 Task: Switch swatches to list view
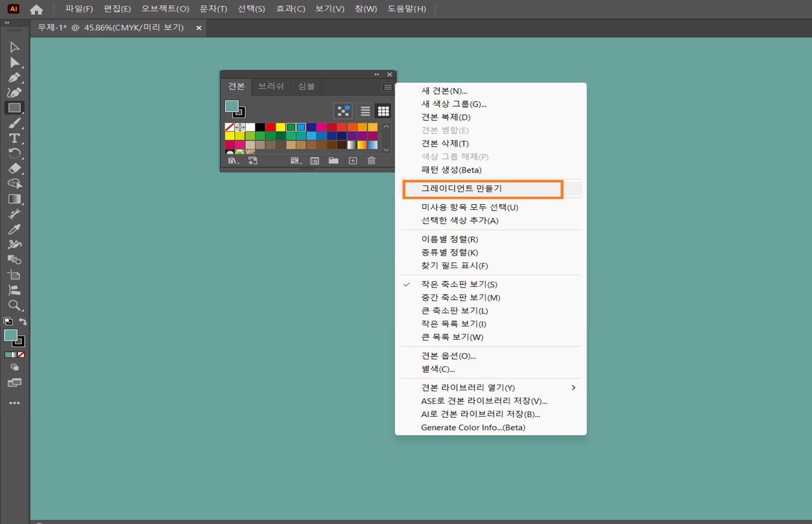point(365,111)
